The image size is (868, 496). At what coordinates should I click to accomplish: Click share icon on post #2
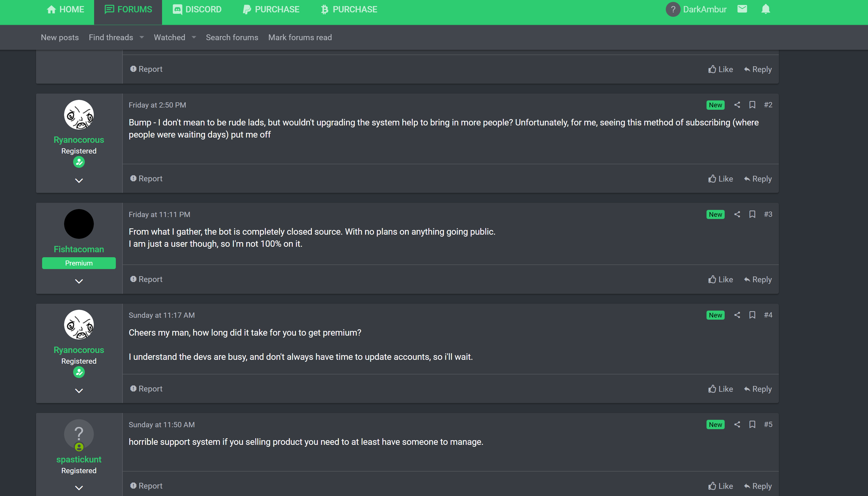[x=737, y=105]
